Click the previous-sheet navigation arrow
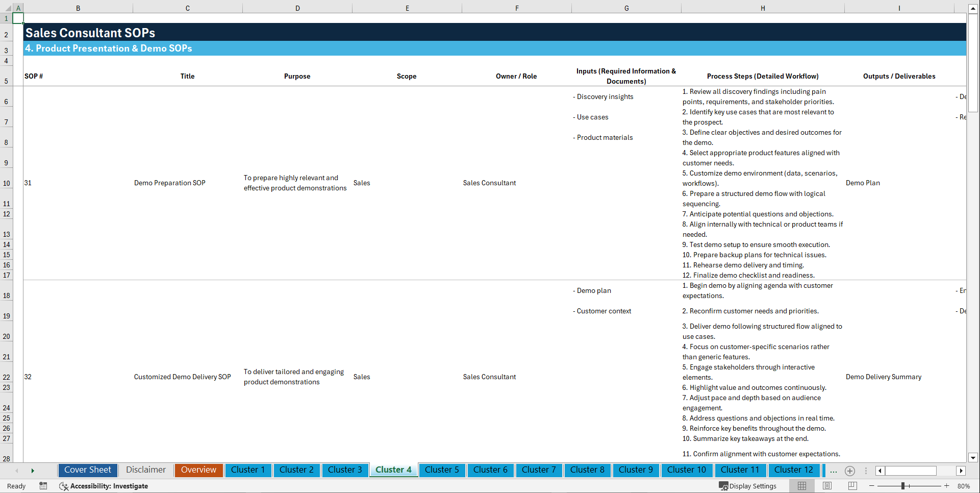 tap(17, 471)
